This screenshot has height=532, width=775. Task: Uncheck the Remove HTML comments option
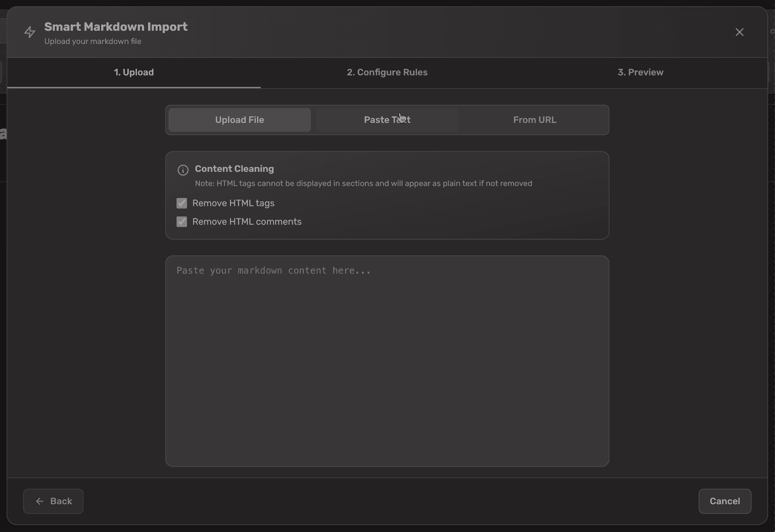[181, 222]
